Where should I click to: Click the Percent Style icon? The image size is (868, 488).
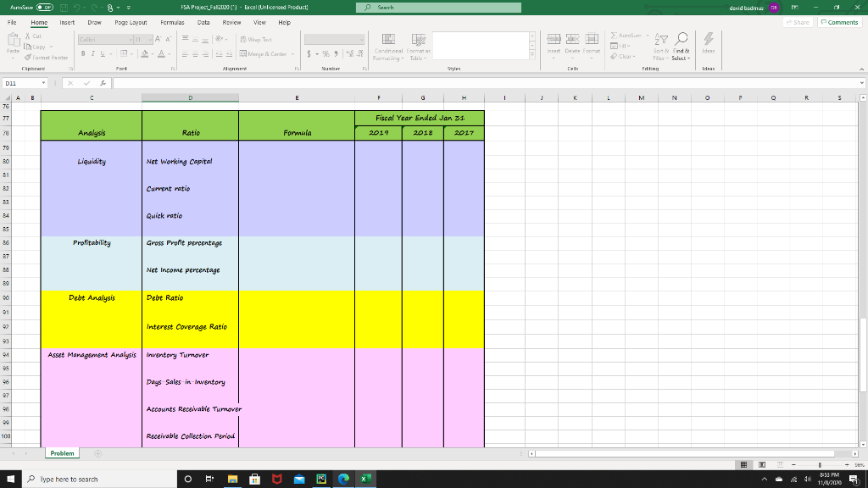point(326,53)
